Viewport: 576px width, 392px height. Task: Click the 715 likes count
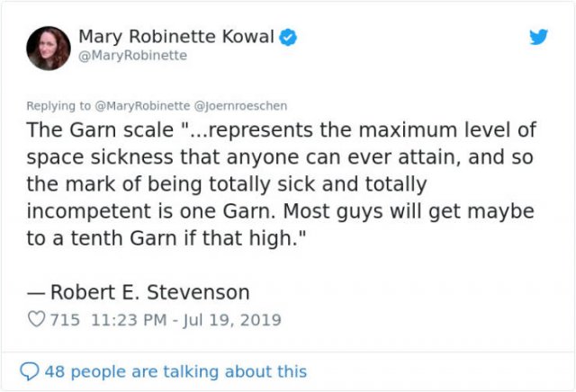pyautogui.click(x=65, y=320)
